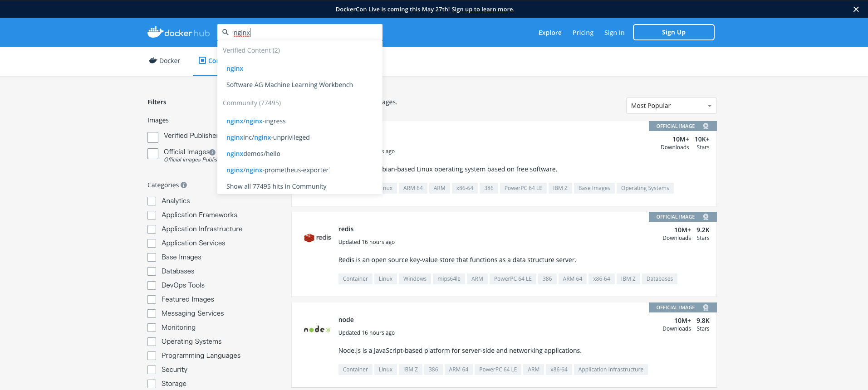Select nginxinc/nginx-unprivileged suggestion
868x390 pixels.
(300, 137)
